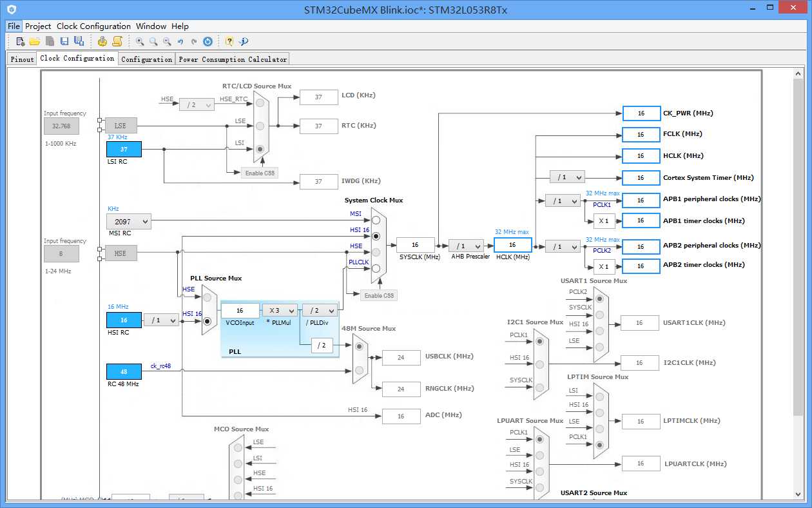This screenshot has width=812, height=508.
Task: Click the CK_PWR (MHz) value box
Action: pos(641,113)
